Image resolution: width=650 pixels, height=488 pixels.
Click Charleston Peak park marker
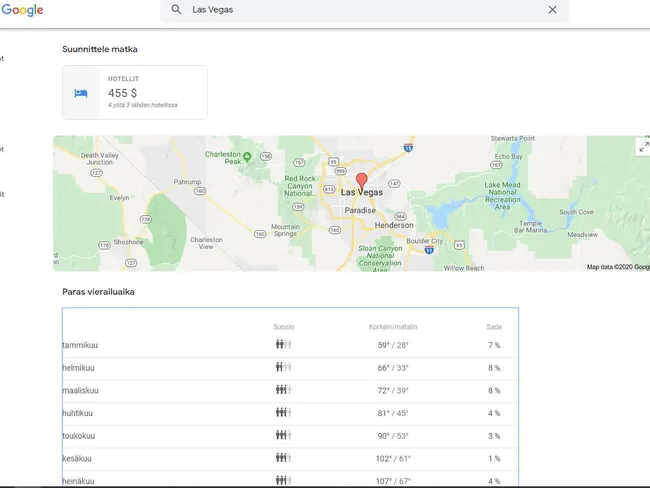247,156
